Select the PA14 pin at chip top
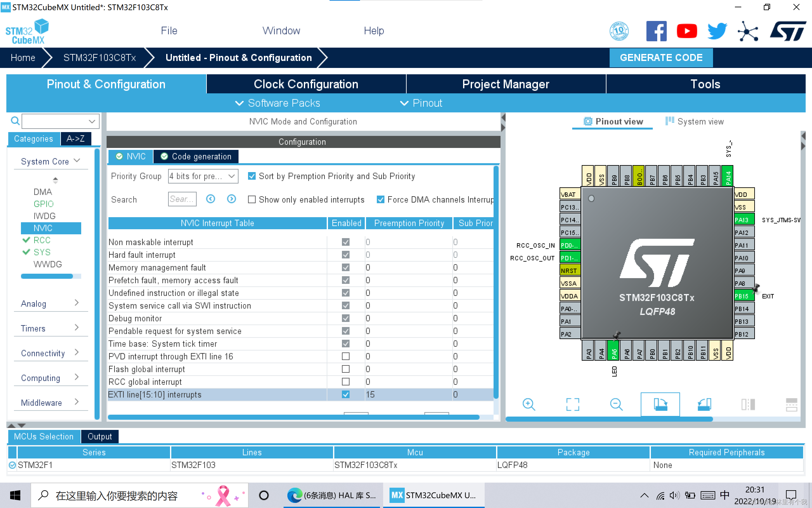The height and width of the screenshot is (508, 812). pyautogui.click(x=727, y=175)
